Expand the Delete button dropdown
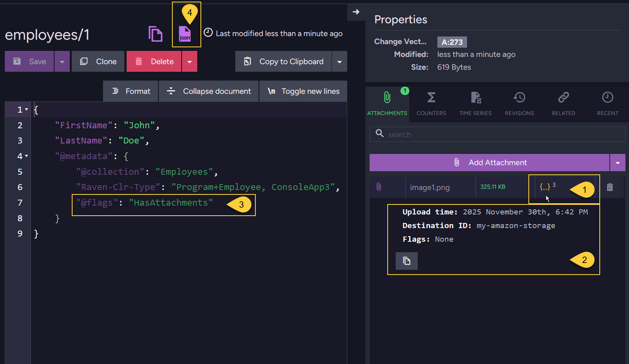Image resolution: width=629 pixels, height=364 pixels. click(190, 62)
